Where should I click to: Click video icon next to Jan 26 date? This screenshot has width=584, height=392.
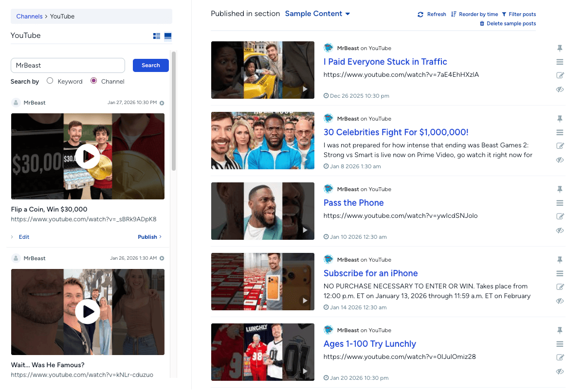pyautogui.click(x=162, y=258)
